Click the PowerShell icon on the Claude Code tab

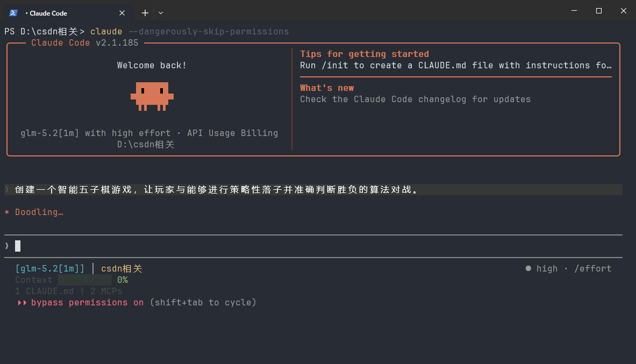click(x=13, y=13)
